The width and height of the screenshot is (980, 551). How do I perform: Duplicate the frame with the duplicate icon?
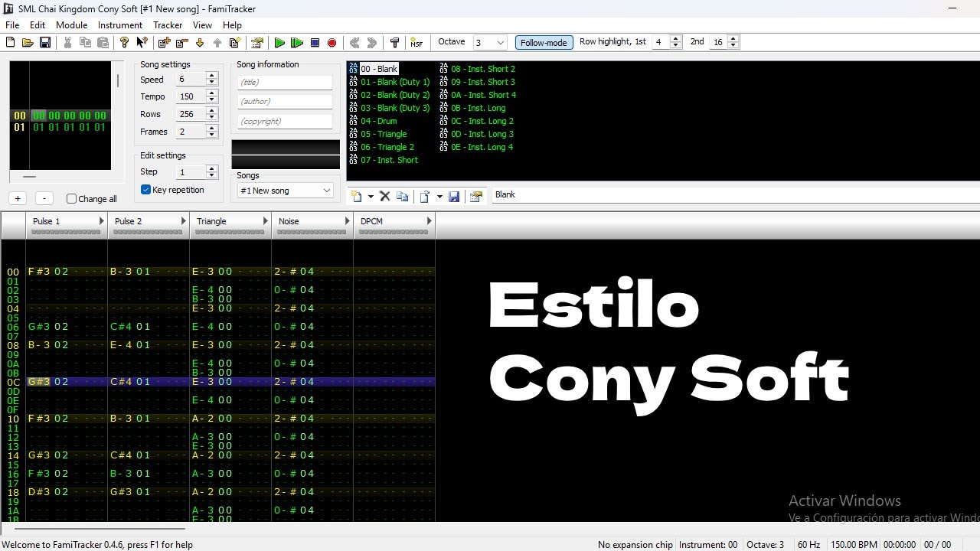pyautogui.click(x=235, y=43)
